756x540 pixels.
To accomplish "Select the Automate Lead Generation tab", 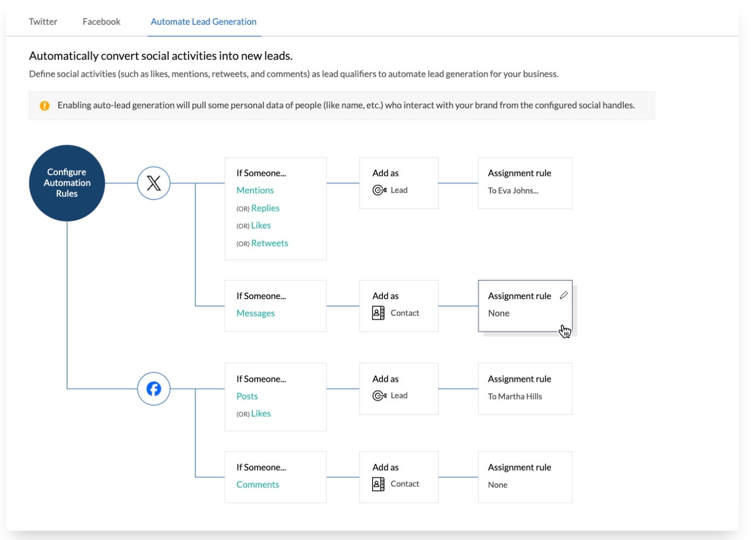I will pyautogui.click(x=204, y=22).
